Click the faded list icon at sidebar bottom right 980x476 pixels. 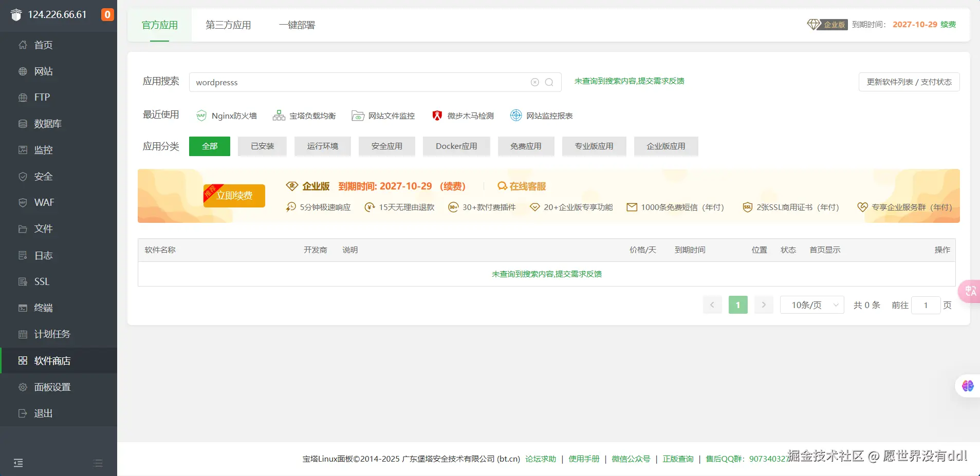pos(98,463)
